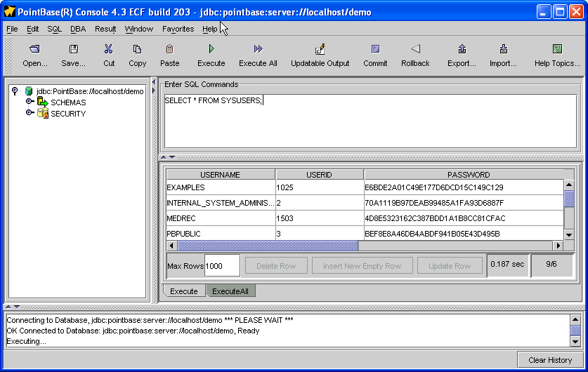Select the MEDREC username cell
Screen dimensions: 588x372
[221, 218]
